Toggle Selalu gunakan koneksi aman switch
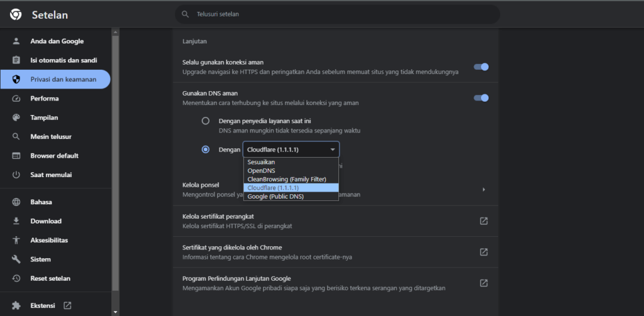 click(481, 67)
